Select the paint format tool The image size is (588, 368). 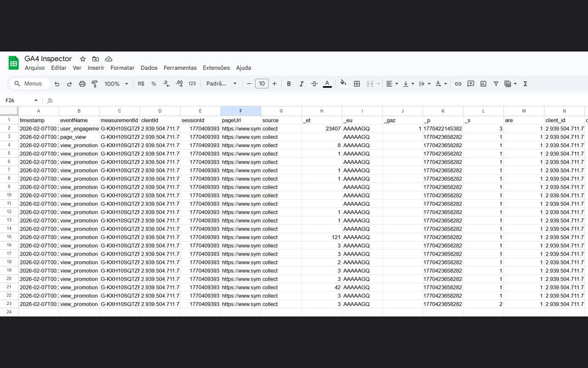(95, 84)
